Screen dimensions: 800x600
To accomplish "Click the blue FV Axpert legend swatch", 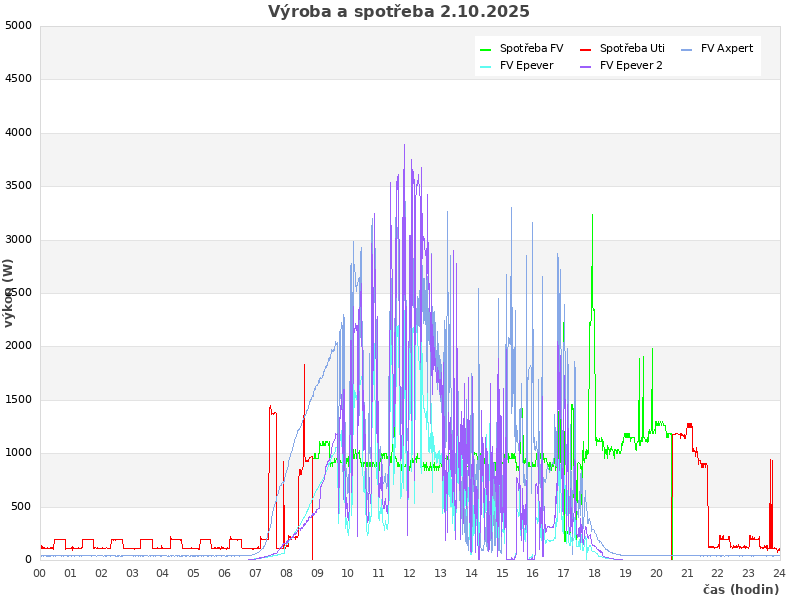I will pos(687,49).
